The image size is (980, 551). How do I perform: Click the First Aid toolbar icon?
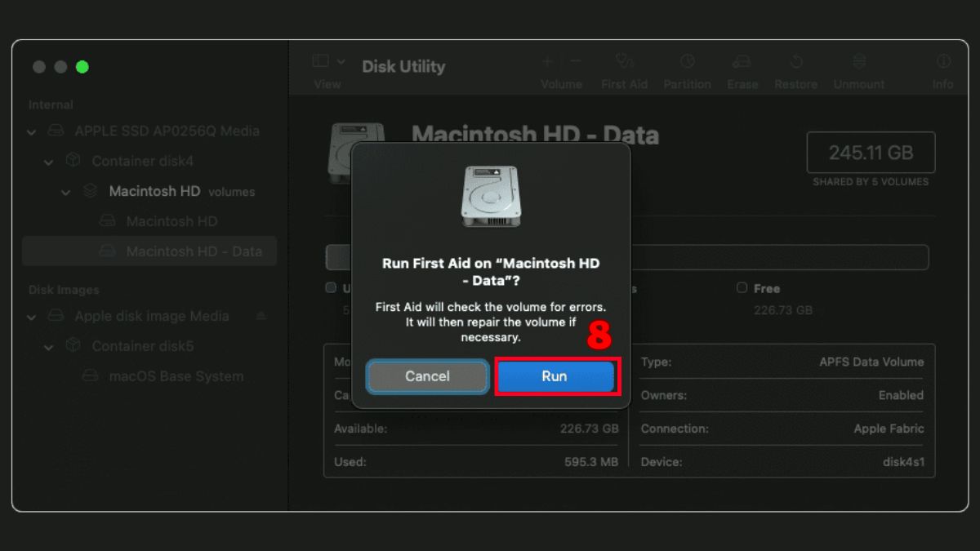click(x=625, y=61)
